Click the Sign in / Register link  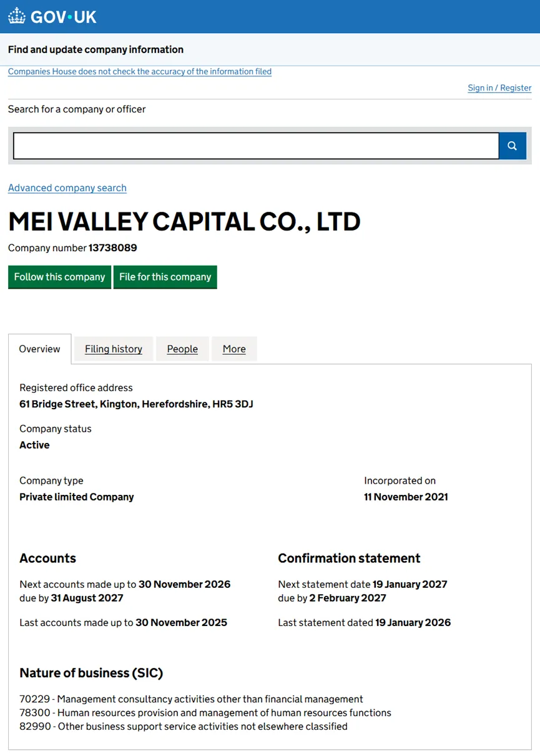pos(499,87)
